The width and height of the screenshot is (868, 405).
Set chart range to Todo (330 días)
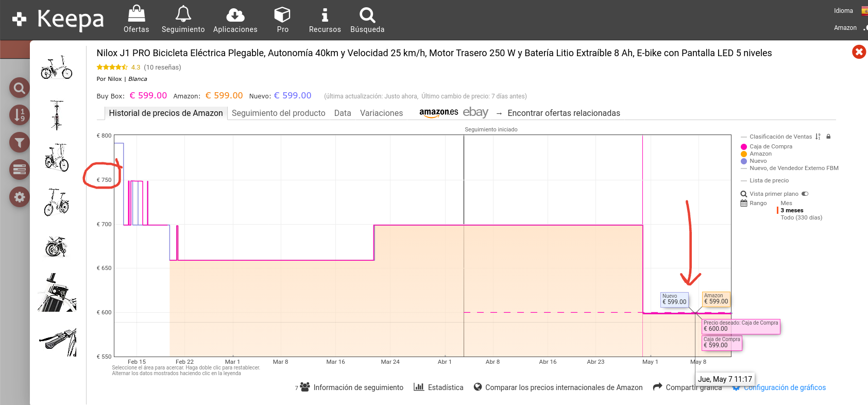[801, 218]
